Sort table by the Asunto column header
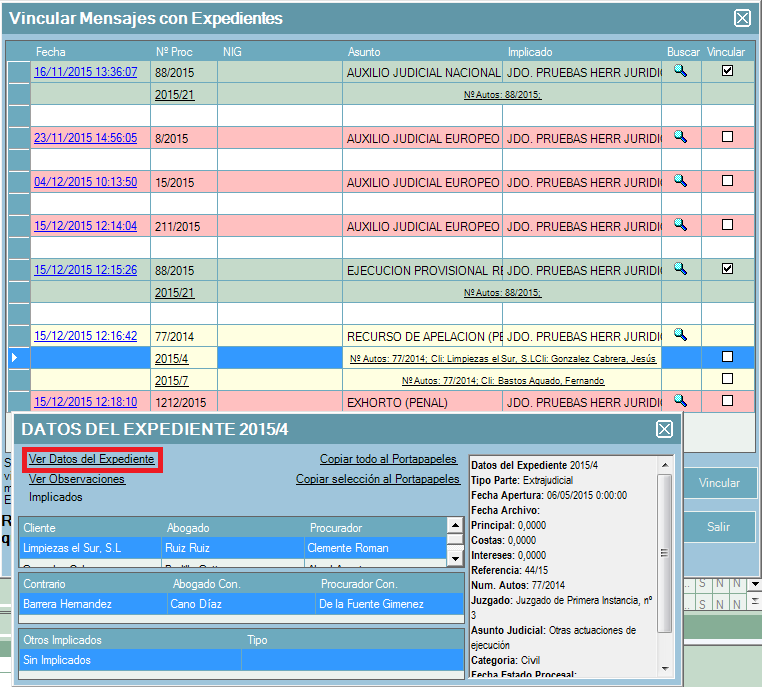762x687 pixels. tap(364, 51)
